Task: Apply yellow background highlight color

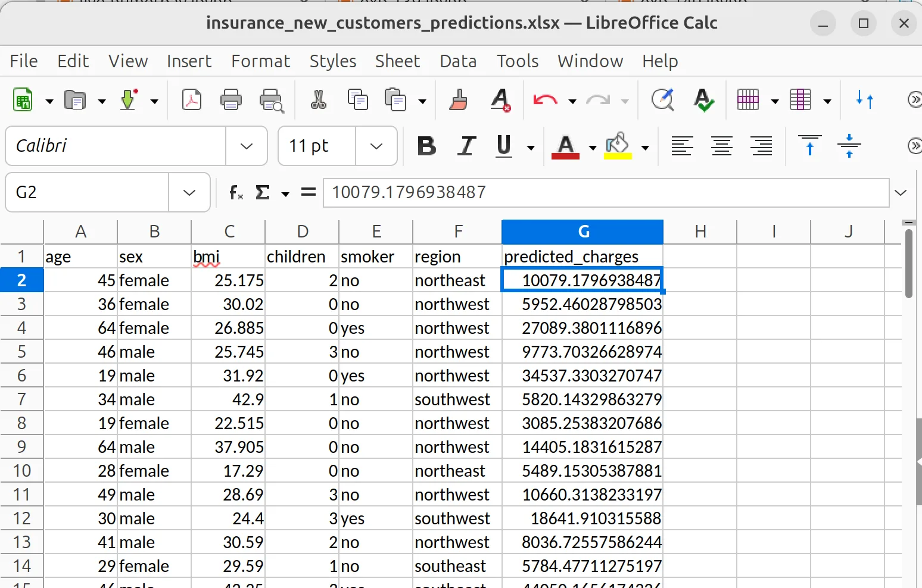Action: (x=618, y=147)
